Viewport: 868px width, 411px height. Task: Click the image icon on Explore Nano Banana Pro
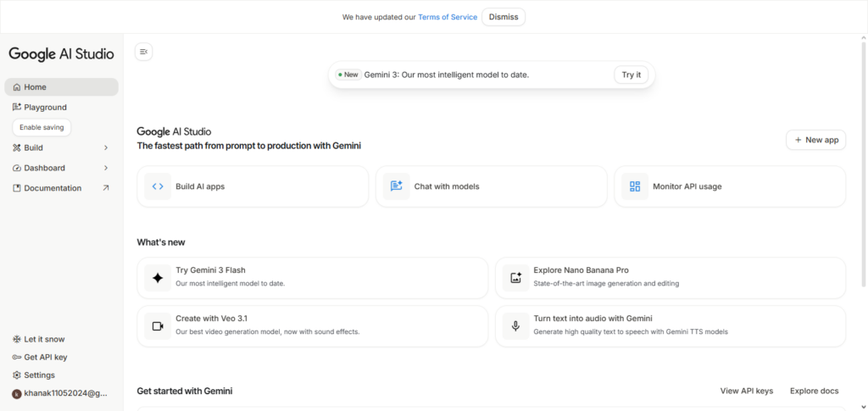tap(516, 278)
